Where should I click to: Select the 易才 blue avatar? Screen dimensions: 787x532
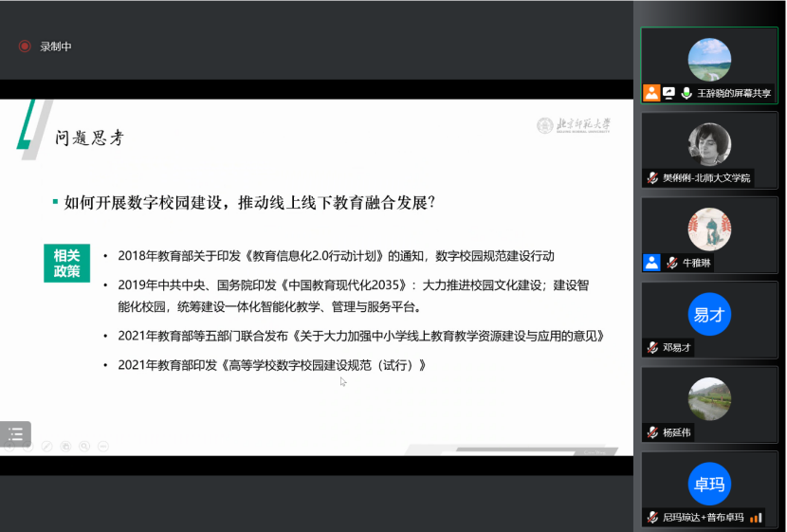[709, 315]
